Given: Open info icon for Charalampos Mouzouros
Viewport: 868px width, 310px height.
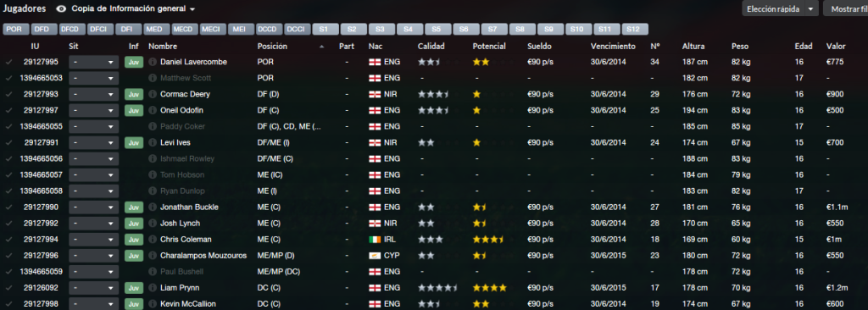Looking at the screenshot, I should (153, 256).
